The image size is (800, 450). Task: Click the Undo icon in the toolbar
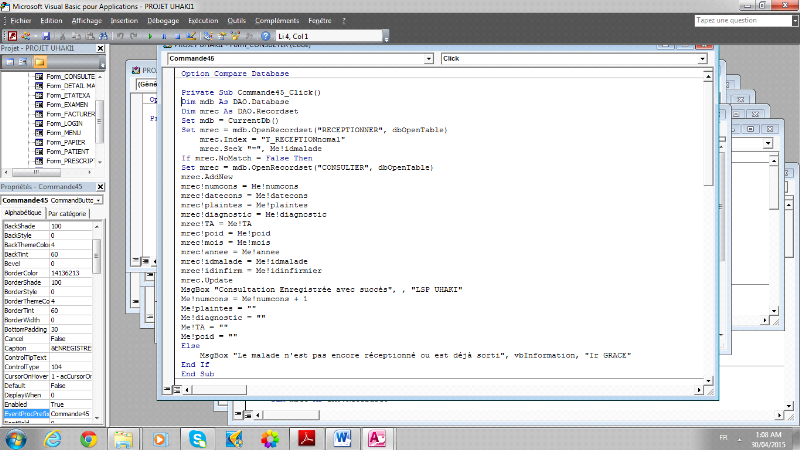point(120,36)
